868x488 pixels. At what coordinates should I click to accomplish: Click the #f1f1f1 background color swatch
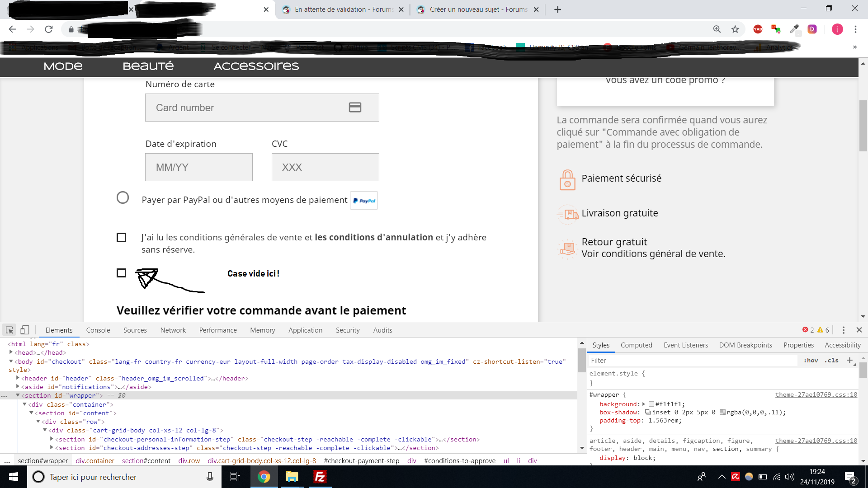pyautogui.click(x=651, y=404)
